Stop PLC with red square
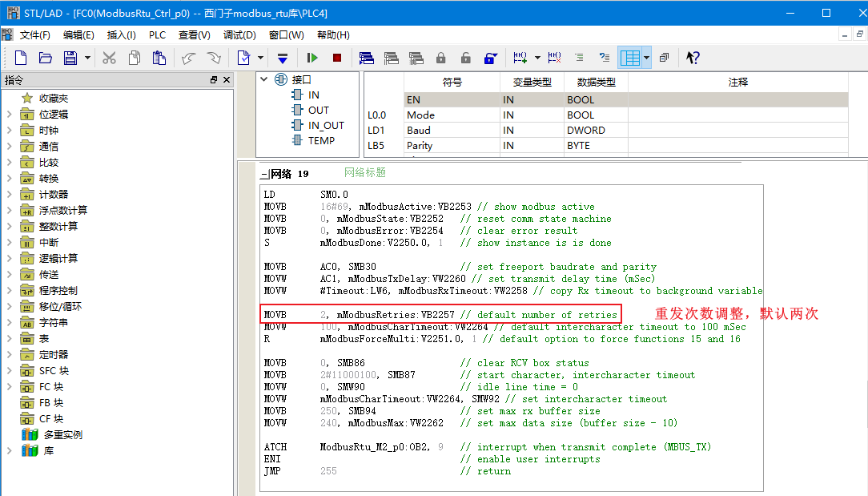This screenshot has width=868, height=496. tap(336, 58)
